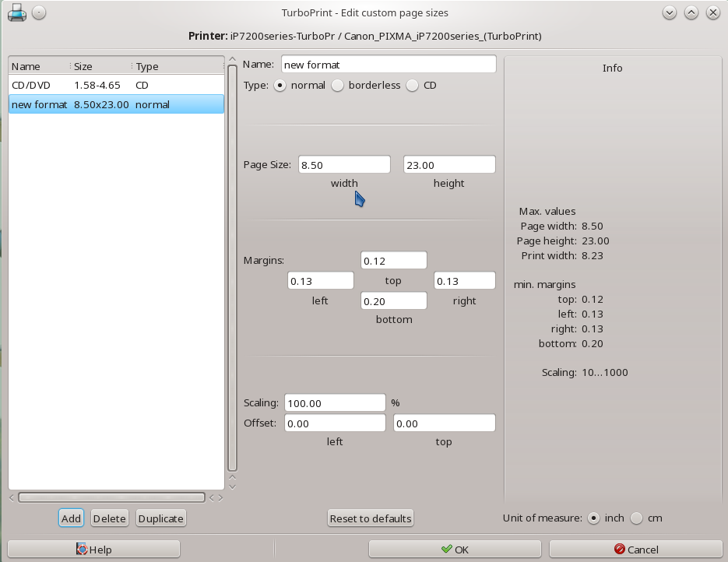Click the Size column header

click(100, 66)
